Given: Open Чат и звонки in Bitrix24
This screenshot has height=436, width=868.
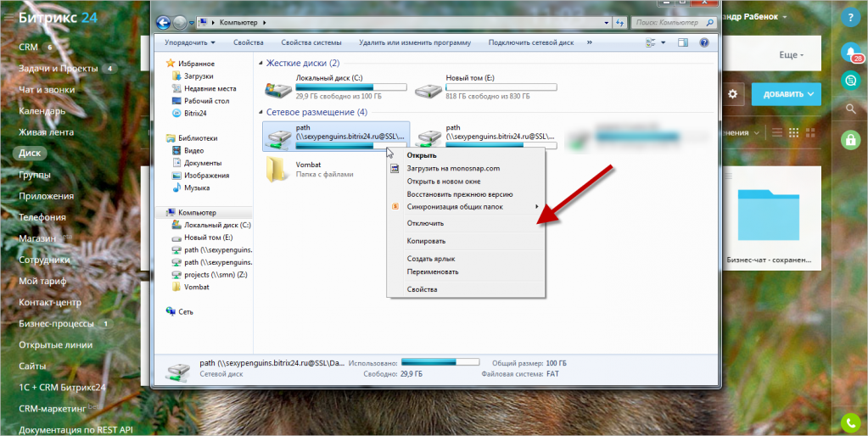Looking at the screenshot, I should (47, 90).
